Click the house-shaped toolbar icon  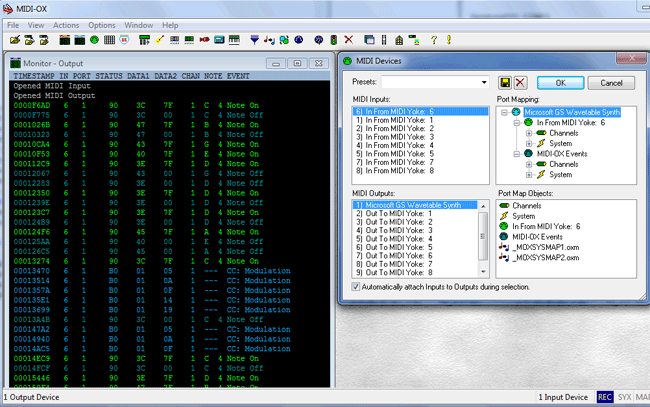(399, 40)
